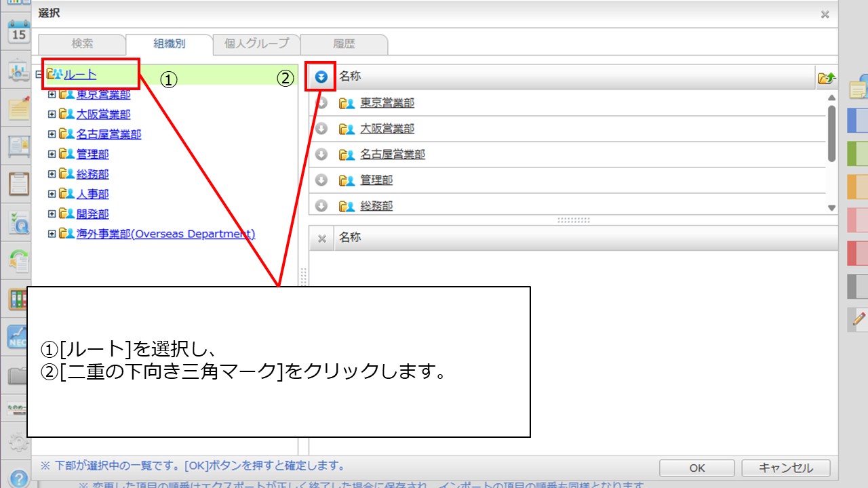
Task: Open 管理部 link in the right list
Action: (x=376, y=180)
